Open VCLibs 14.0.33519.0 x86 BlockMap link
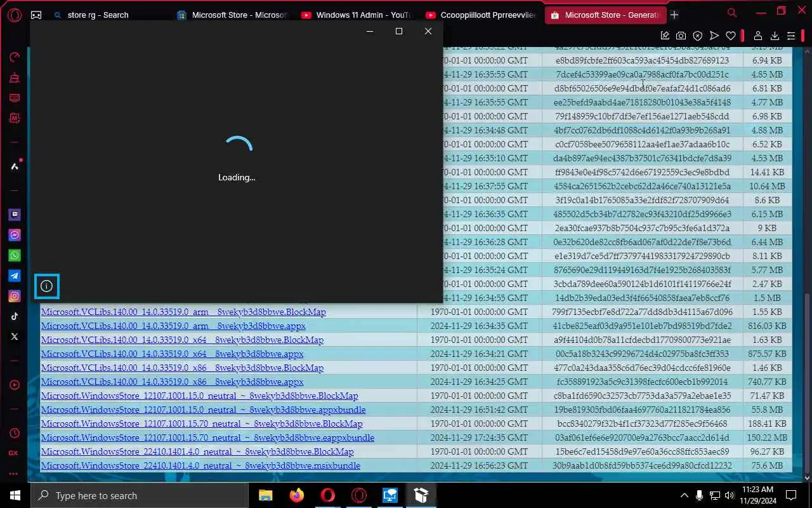The height and width of the screenshot is (508, 812). pyautogui.click(x=182, y=368)
